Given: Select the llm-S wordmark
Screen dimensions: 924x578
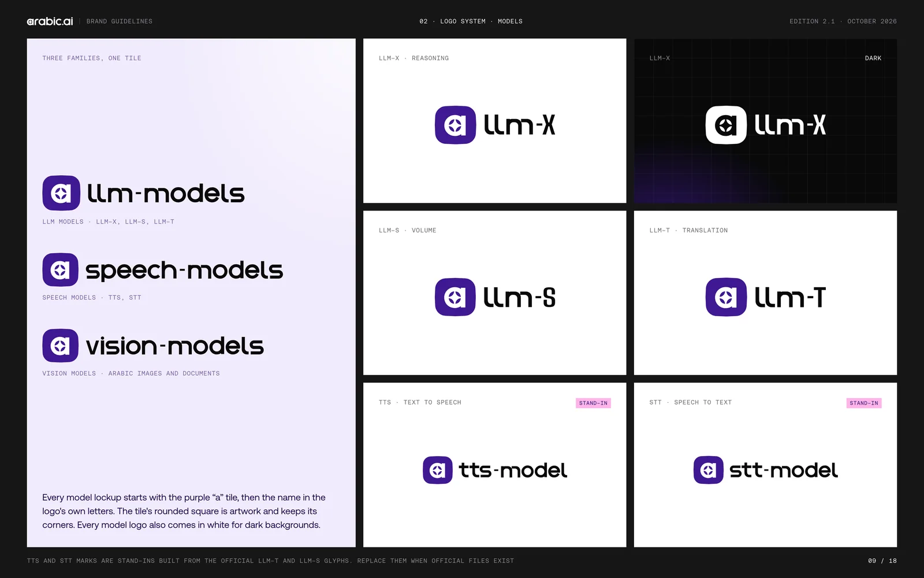Looking at the screenshot, I should tap(519, 297).
